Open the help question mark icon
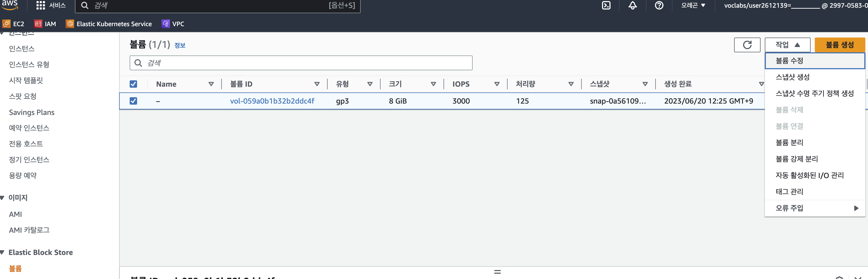 pyautogui.click(x=659, y=5)
